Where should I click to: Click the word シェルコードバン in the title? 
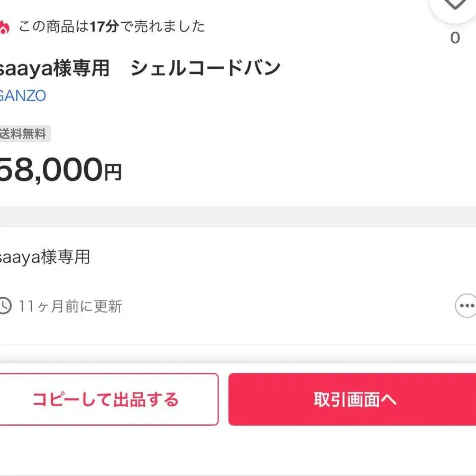(205, 68)
